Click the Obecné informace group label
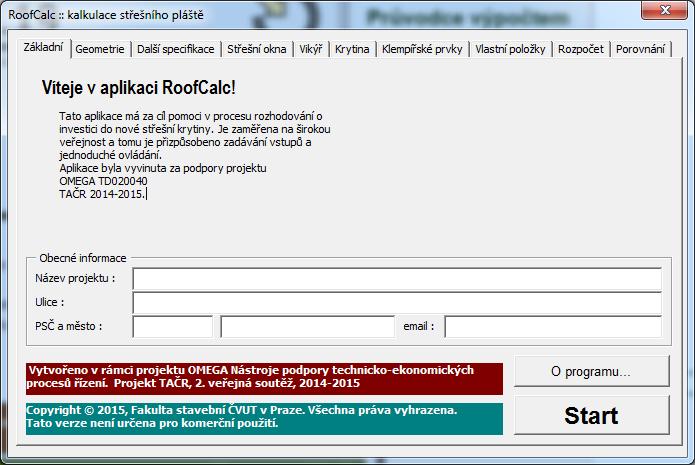 pos(83,258)
